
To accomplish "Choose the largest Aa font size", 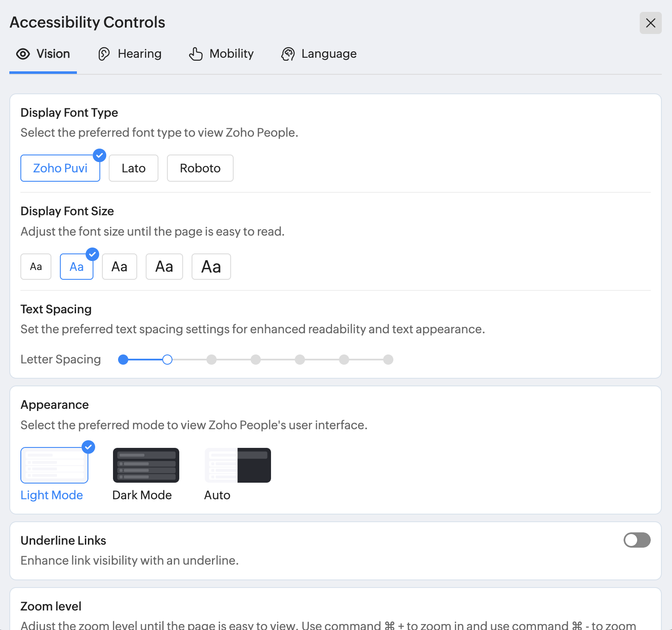I will pyautogui.click(x=211, y=267).
